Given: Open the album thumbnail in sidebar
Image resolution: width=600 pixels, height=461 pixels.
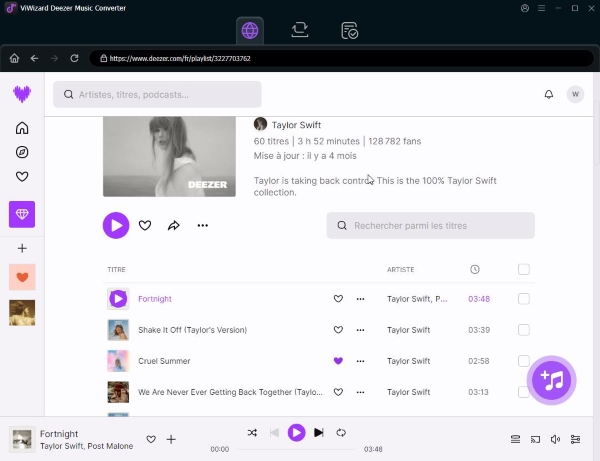Looking at the screenshot, I should coord(22,313).
